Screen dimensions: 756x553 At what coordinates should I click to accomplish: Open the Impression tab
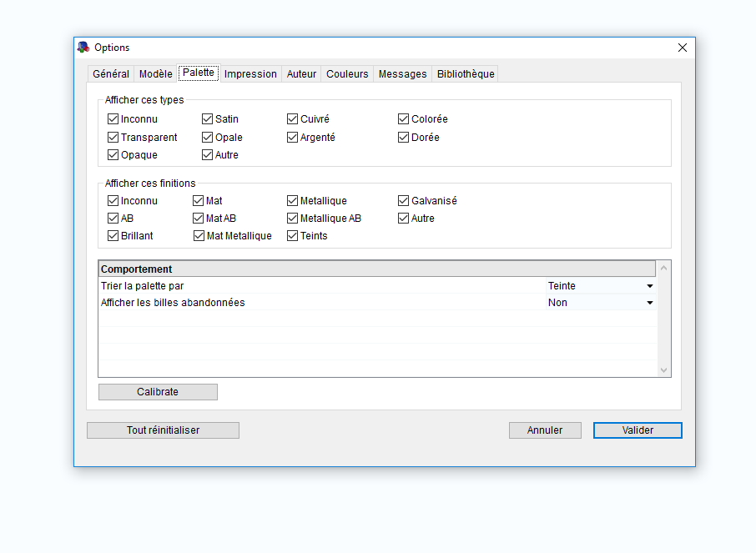tap(250, 74)
